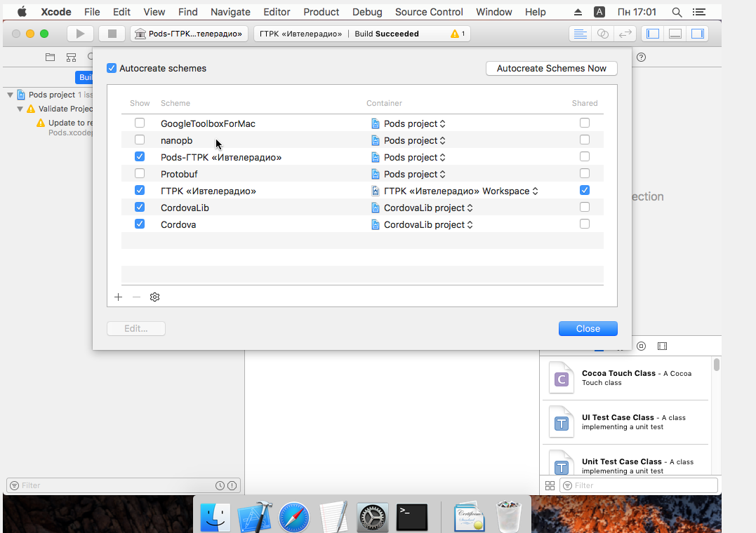Screen dimensions: 756x533
Task: Open the scheme actions gear menu
Action: [x=154, y=297]
